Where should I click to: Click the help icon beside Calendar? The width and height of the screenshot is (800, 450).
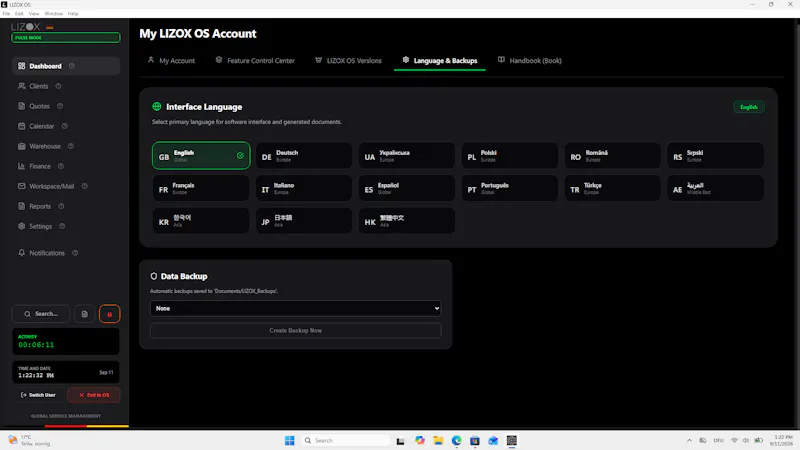pyautogui.click(x=65, y=126)
